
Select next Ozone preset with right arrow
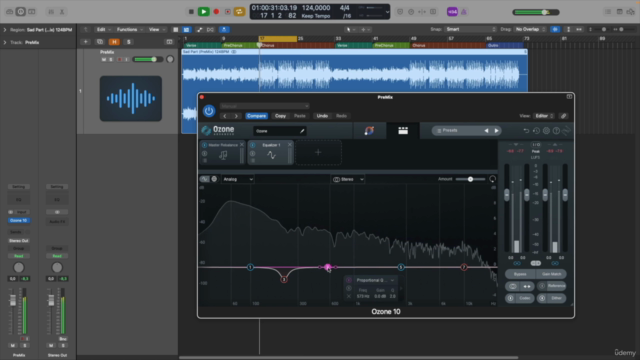pos(496,131)
